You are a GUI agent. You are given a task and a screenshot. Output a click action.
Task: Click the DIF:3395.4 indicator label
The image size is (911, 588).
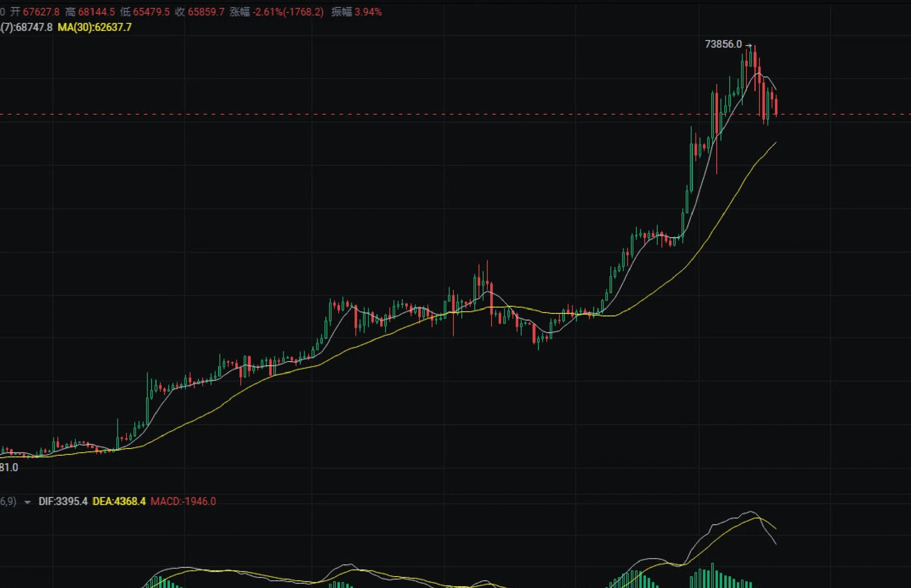(63, 501)
